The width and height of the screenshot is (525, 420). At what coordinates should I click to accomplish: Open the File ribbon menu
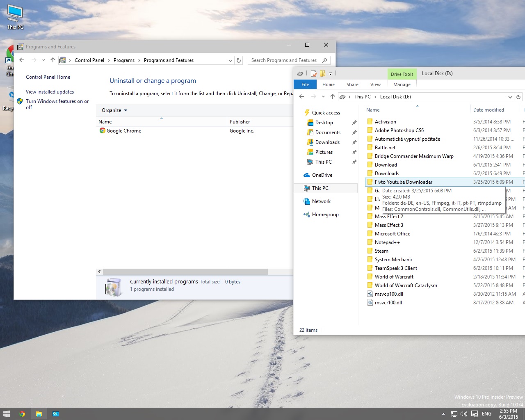(305, 84)
